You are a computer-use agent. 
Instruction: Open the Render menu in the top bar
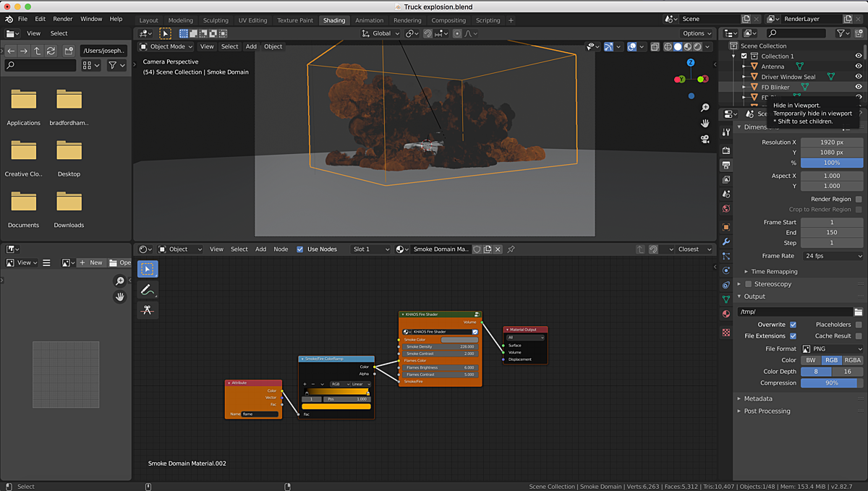click(x=64, y=19)
